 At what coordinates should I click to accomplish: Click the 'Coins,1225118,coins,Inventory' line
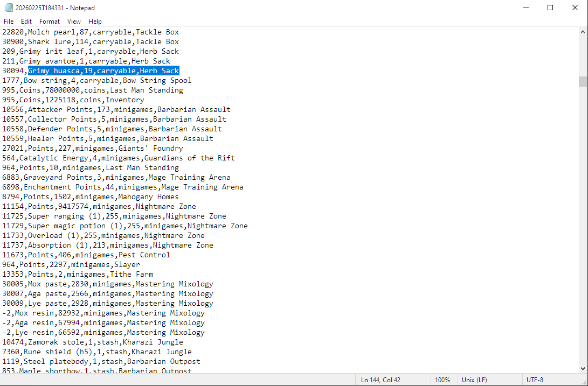coord(73,100)
